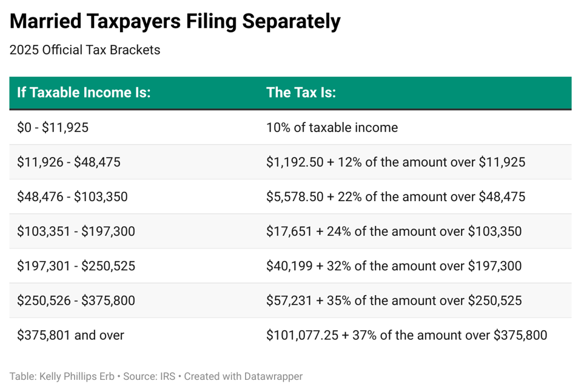Click the "$197,301 - $250,525" income range
Image resolution: width=581 pixels, height=392 pixels.
tap(76, 266)
